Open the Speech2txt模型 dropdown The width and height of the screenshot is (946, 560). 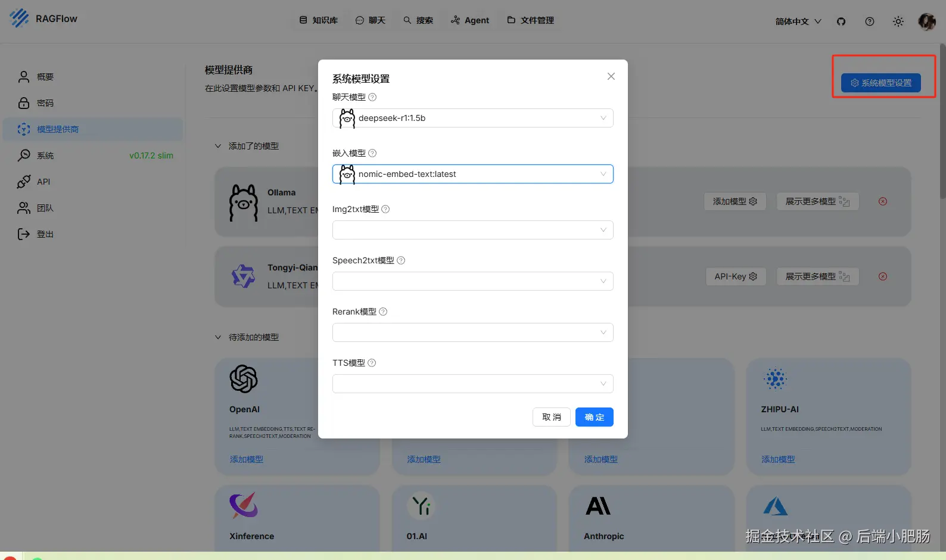(x=473, y=281)
